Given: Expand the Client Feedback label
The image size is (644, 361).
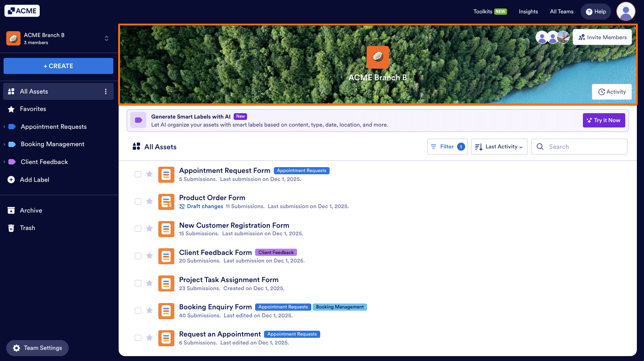Looking at the screenshot, I should [x=4, y=162].
